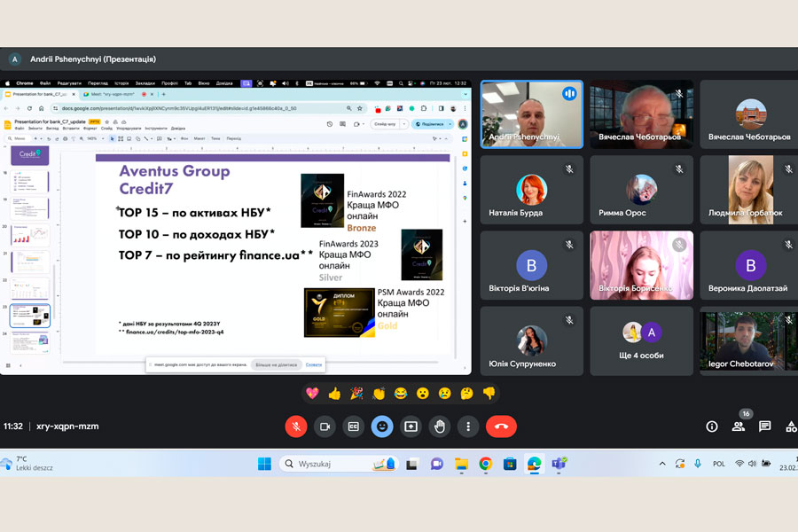Send the heart emoji reaction

[312, 393]
